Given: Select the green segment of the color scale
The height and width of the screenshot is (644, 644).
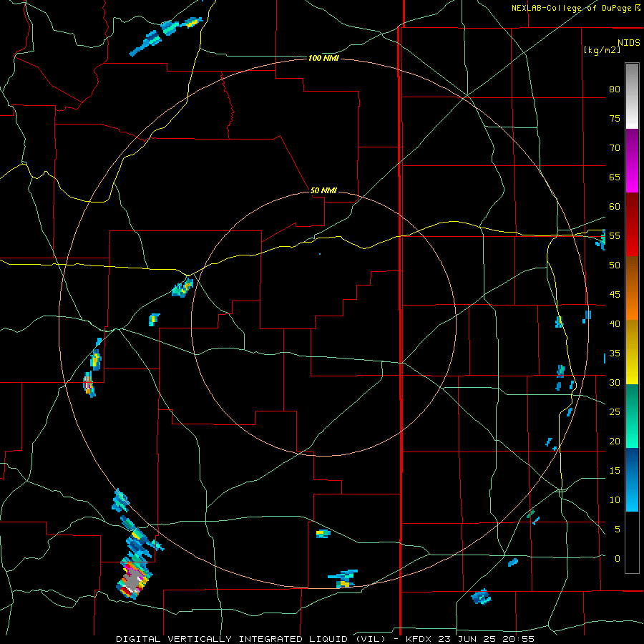Looking at the screenshot, I should (632, 416).
